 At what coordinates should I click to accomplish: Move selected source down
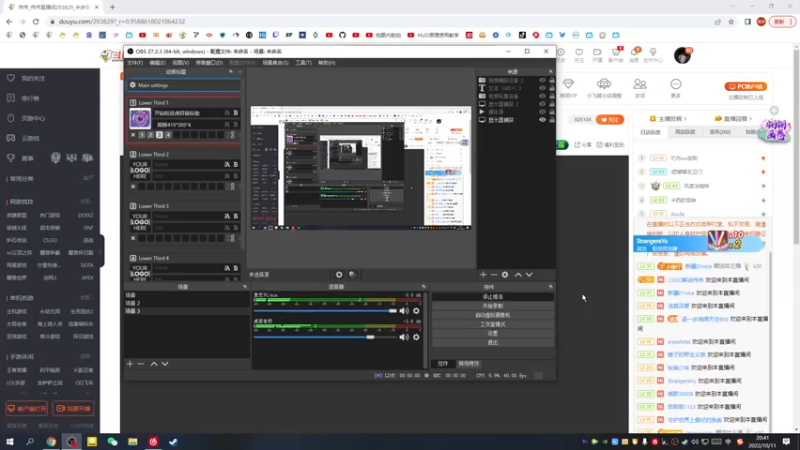click(529, 274)
